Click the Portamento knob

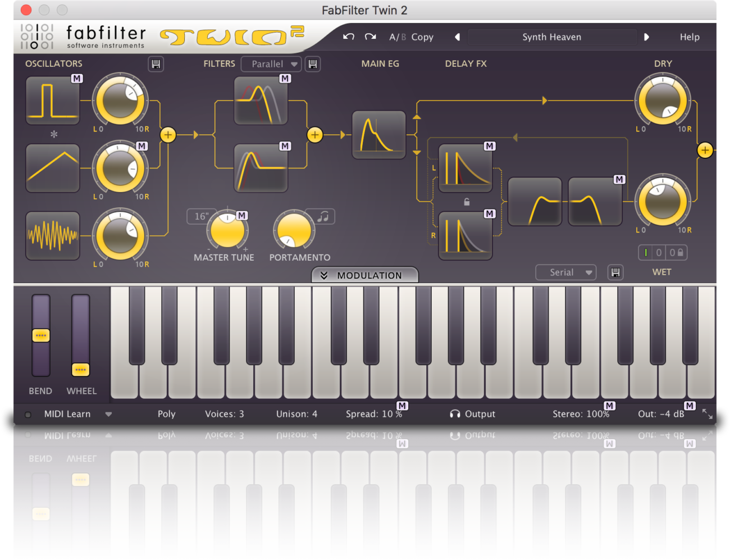pyautogui.click(x=293, y=229)
